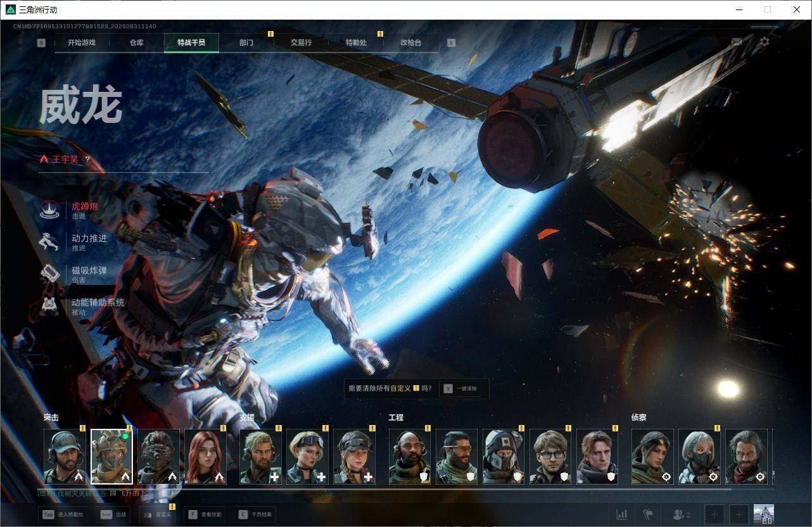The image size is (812, 527).
Task: Open the statistics bar-chart icon
Action: 621,514
